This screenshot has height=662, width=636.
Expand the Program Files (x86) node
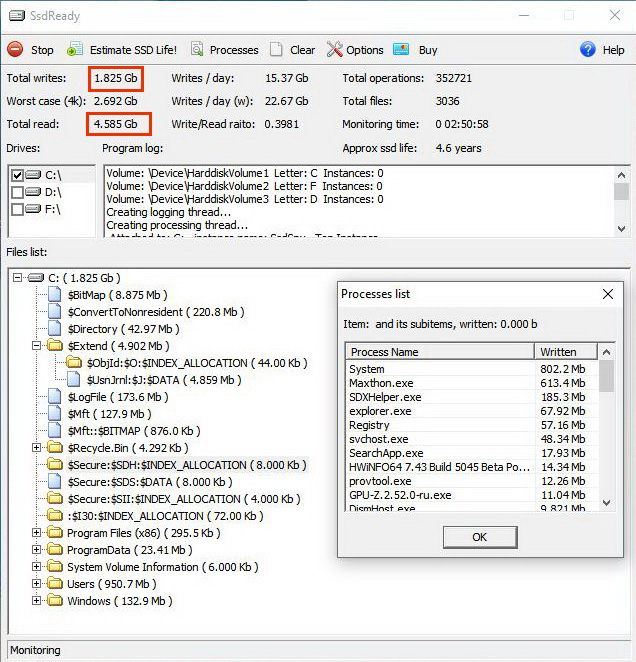[37, 533]
